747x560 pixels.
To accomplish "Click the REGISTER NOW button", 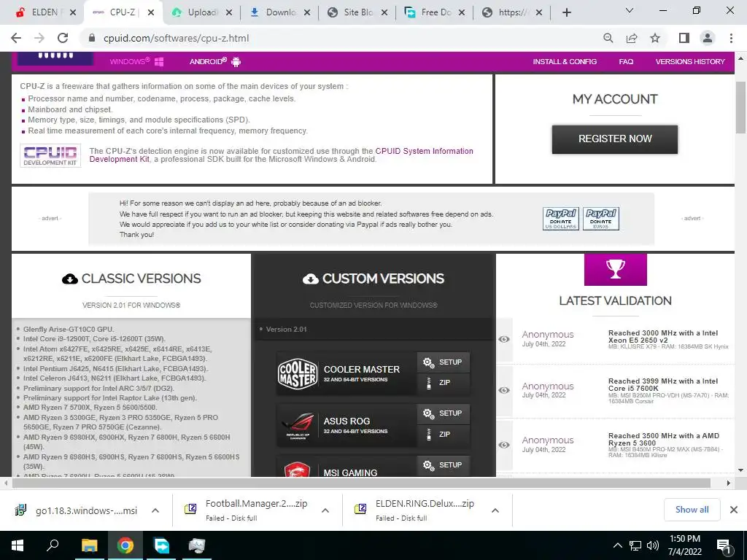I will [614, 139].
